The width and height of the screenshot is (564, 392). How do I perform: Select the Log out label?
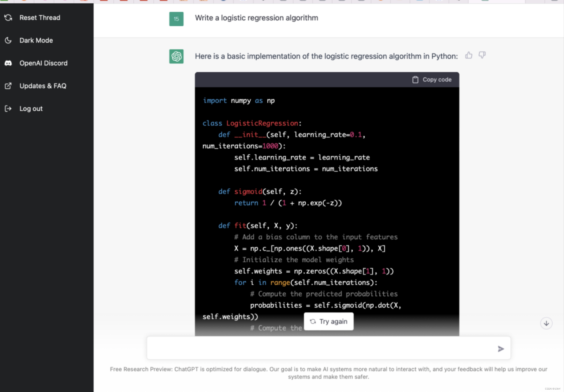31,109
